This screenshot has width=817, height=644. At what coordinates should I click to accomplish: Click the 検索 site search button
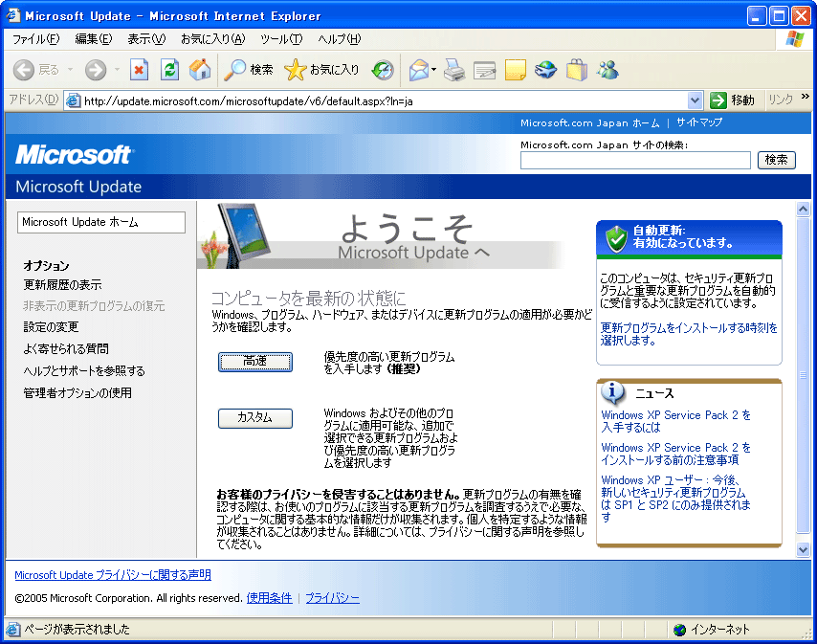tap(777, 160)
